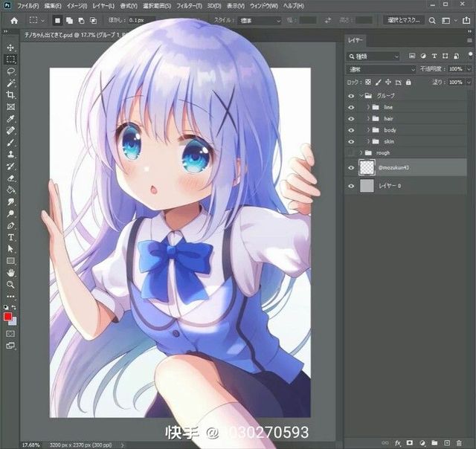The height and width of the screenshot is (449, 476).
Task: Open the スタイル 標準 dropdown
Action: 260,21
